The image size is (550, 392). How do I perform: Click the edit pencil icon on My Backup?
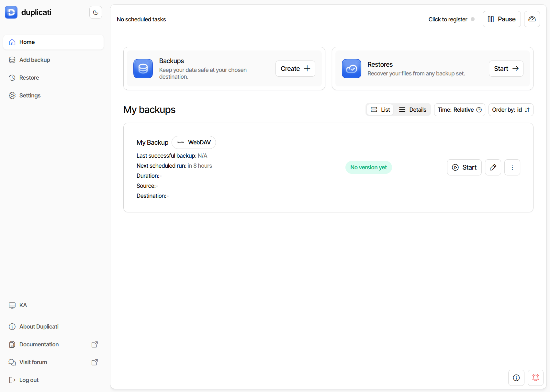493,167
